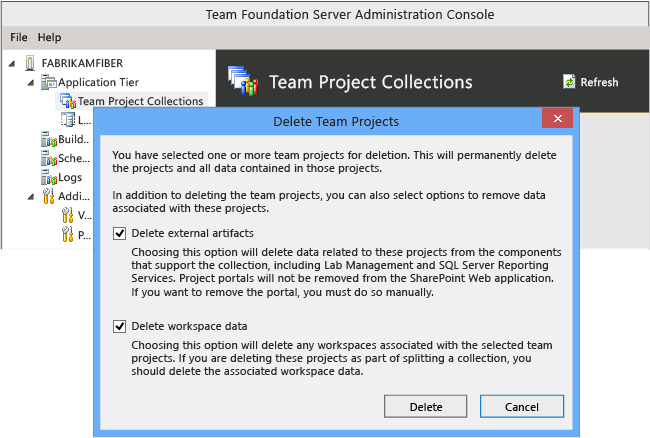The height and width of the screenshot is (438, 650).
Task: Click the Refresh icon in header
Action: pos(569,82)
